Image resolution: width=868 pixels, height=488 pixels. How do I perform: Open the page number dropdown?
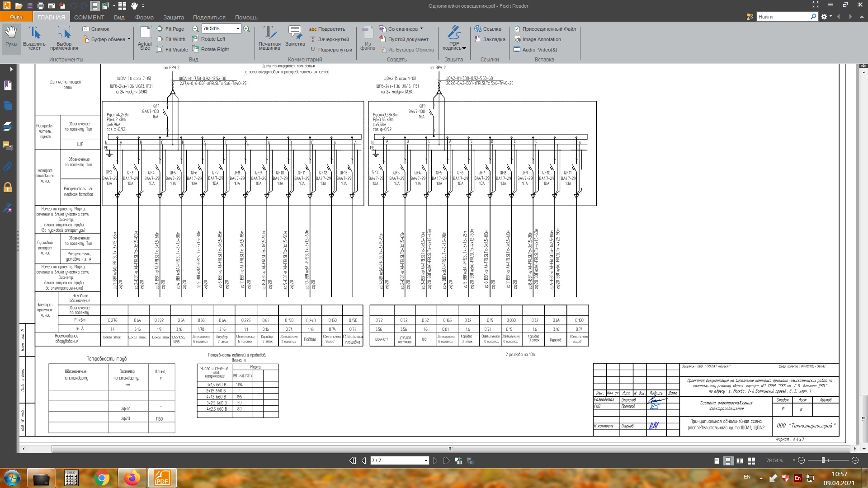425,461
